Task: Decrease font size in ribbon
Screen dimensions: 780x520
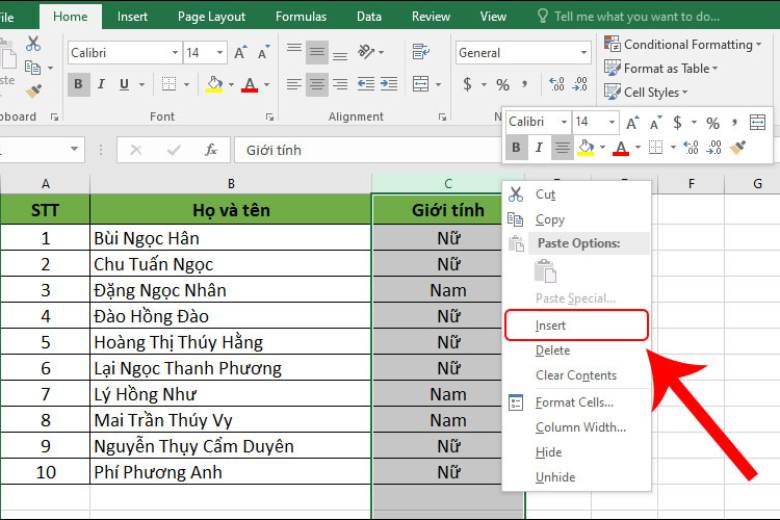Action: pyautogui.click(x=263, y=53)
